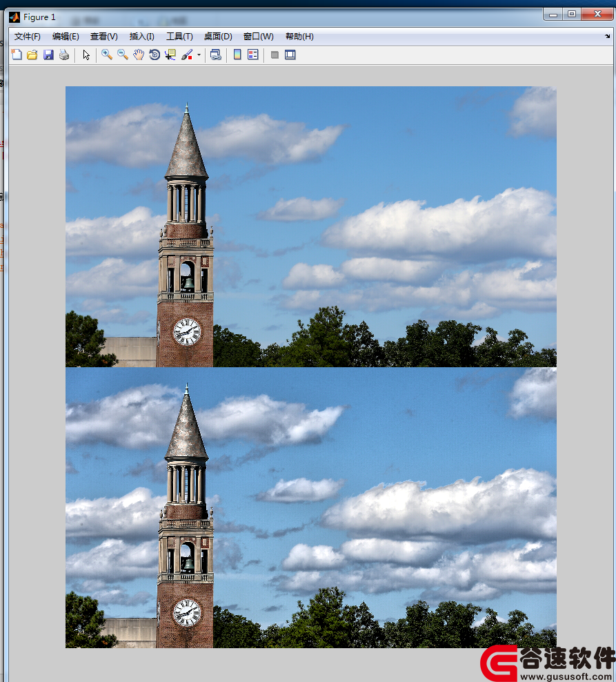Save the figure with the floppy icon
The image size is (616, 682).
click(48, 55)
